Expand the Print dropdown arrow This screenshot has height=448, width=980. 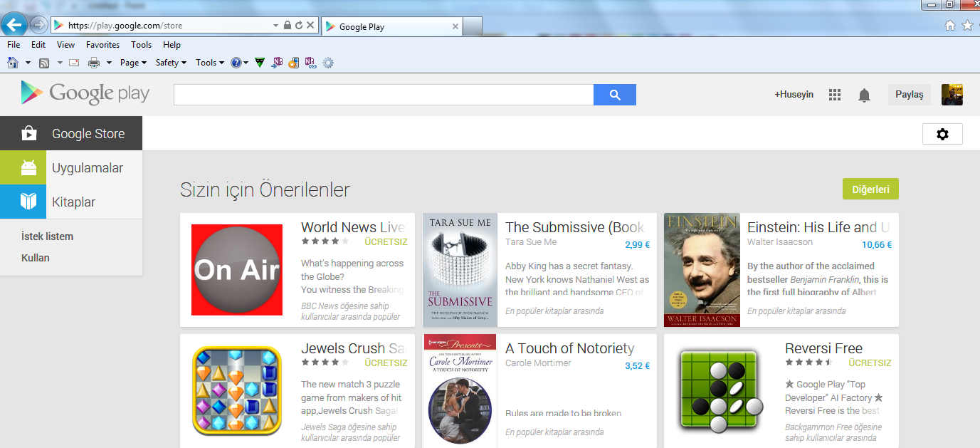(x=109, y=63)
